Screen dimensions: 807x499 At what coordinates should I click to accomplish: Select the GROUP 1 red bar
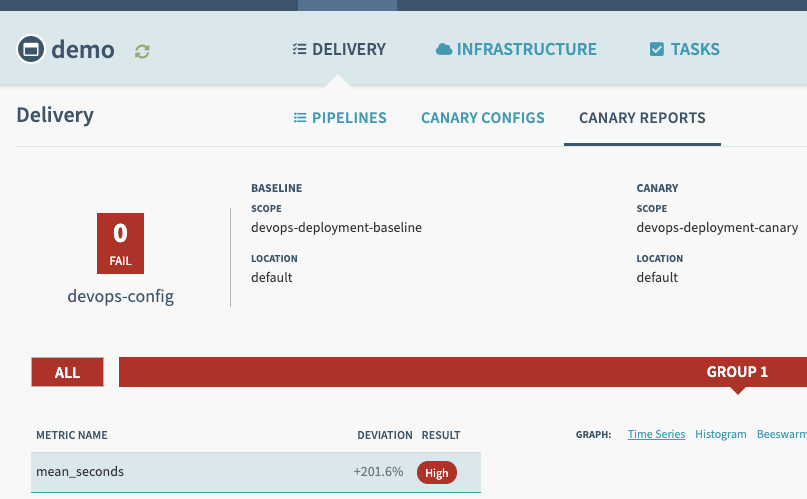click(737, 372)
